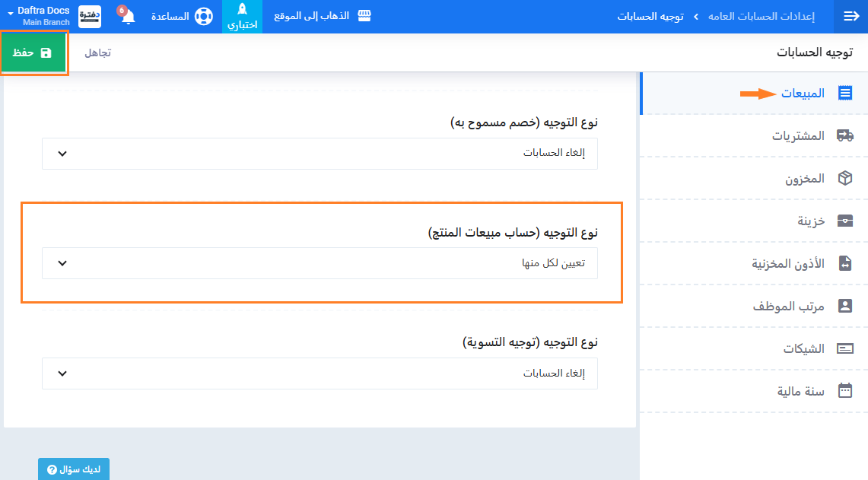Switch to the خزينة treasury tab
The width and height of the screenshot is (868, 480).
811,221
